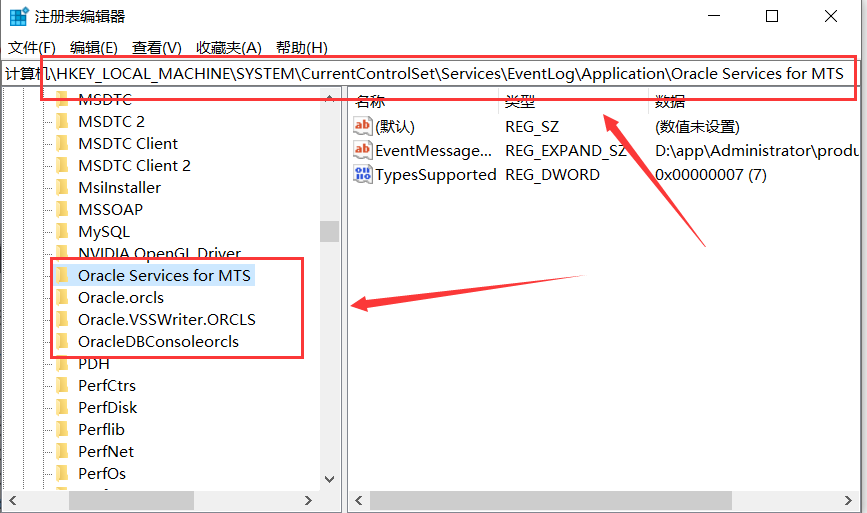
Task: Select the MsiInstaller key
Action: [119, 187]
